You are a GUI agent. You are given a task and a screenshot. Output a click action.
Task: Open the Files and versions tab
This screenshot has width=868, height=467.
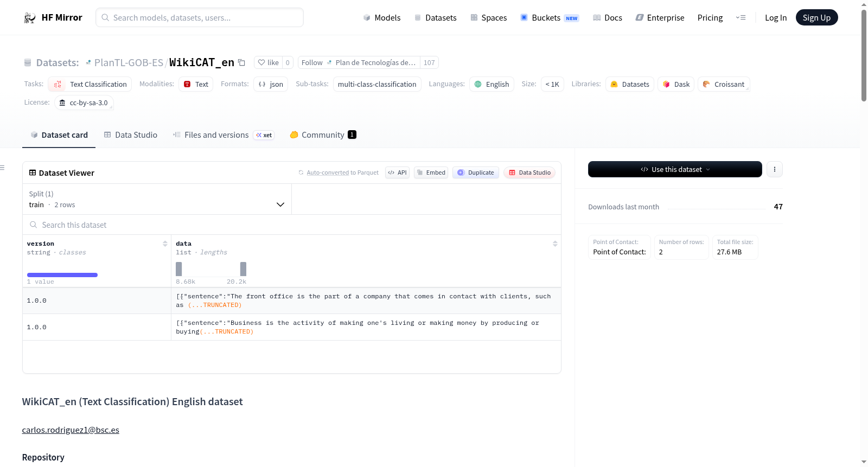click(224, 135)
